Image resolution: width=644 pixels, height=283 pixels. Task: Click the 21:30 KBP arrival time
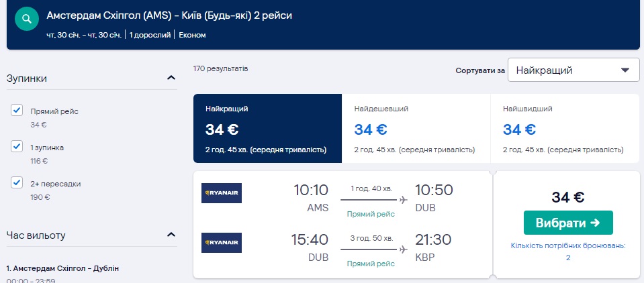(x=433, y=240)
